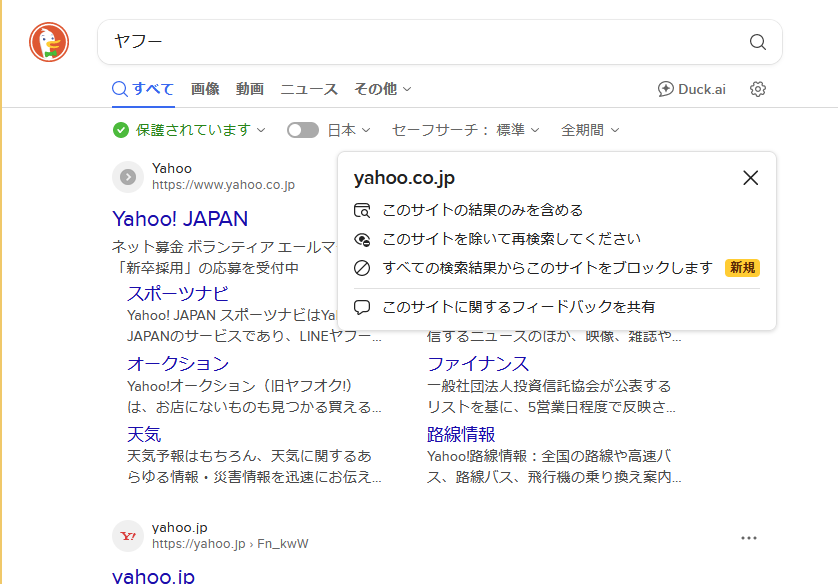Open yahoo.jp result title link
Screen dimensions: 838x584
click(x=153, y=576)
